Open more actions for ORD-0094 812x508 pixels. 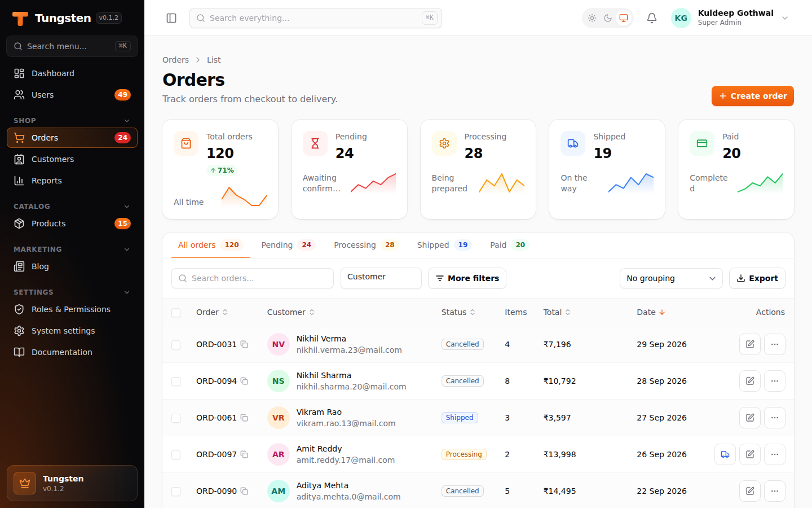point(775,381)
